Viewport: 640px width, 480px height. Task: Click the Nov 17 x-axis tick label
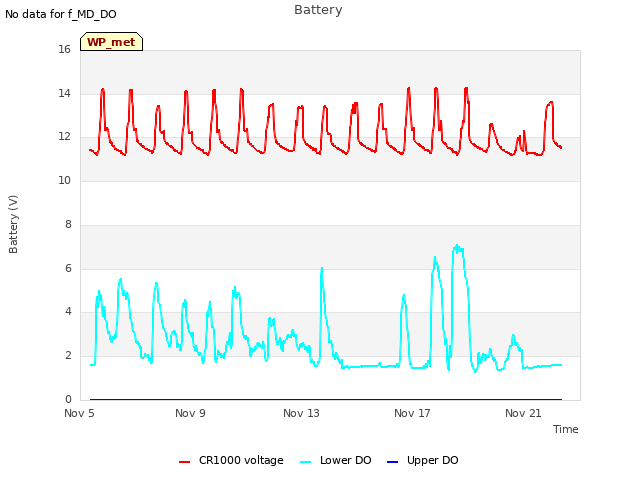pyautogui.click(x=412, y=413)
